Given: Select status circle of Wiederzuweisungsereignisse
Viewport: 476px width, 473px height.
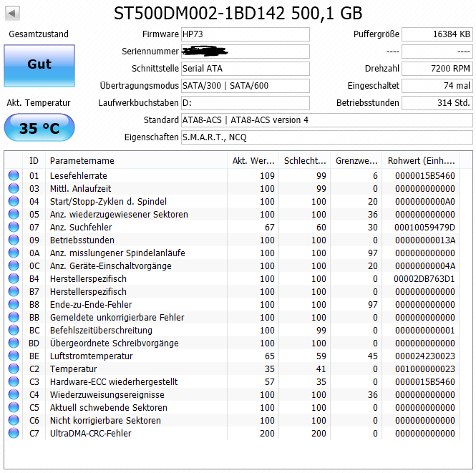Looking at the screenshot, I should 14,395.
